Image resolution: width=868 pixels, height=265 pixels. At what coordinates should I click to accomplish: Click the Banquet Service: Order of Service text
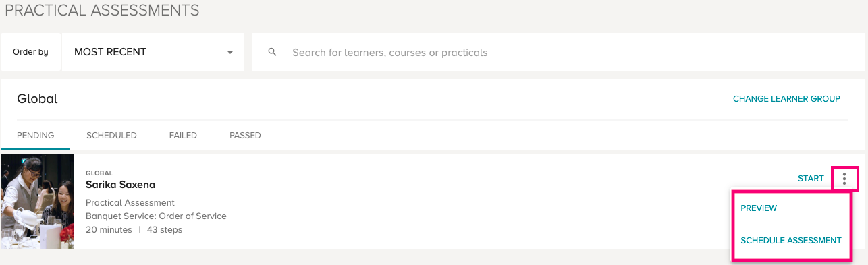pos(156,216)
